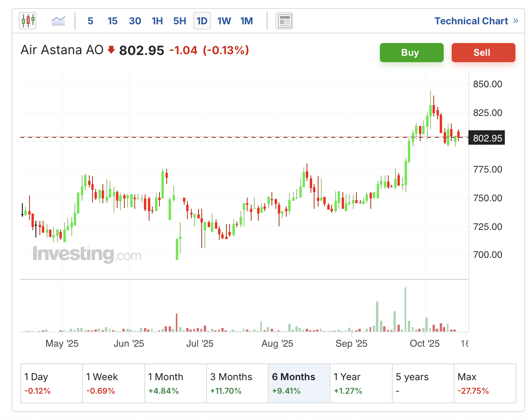Show the 1 Month performance range
Image resolution: width=531 pixels, height=420 pixels.
coord(175,383)
